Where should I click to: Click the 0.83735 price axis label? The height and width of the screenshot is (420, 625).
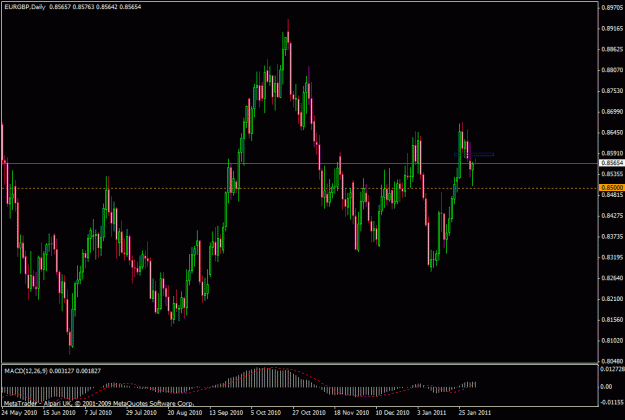[x=612, y=237]
